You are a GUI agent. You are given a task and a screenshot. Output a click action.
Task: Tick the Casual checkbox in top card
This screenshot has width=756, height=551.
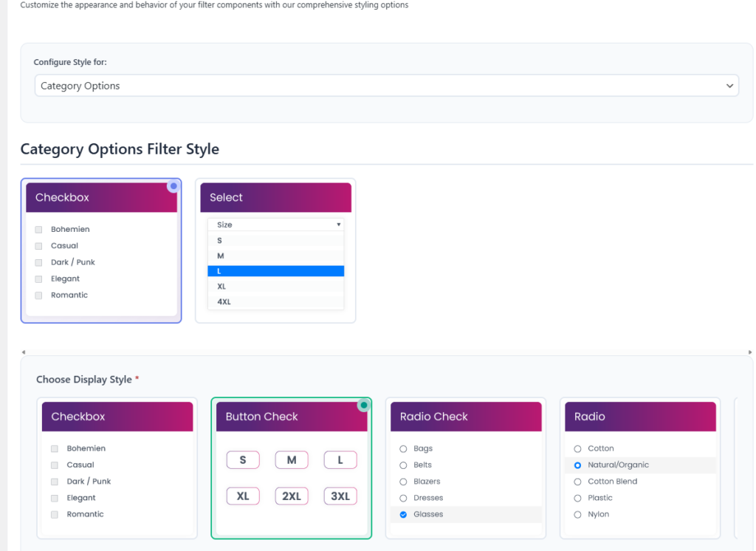[38, 246]
